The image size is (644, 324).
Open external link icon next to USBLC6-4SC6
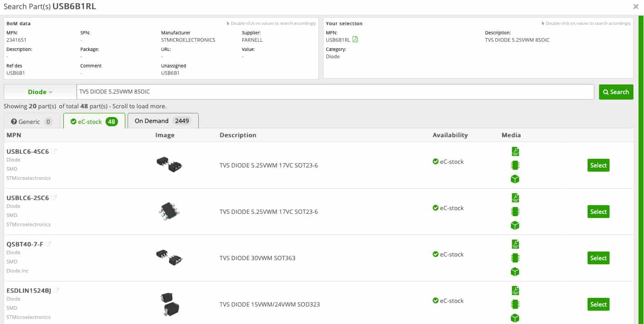pyautogui.click(x=54, y=151)
